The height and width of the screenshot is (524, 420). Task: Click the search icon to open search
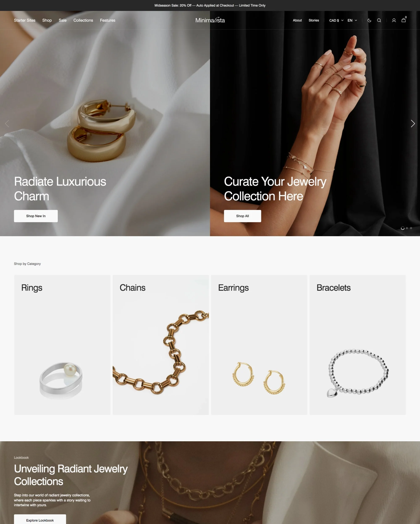(379, 20)
